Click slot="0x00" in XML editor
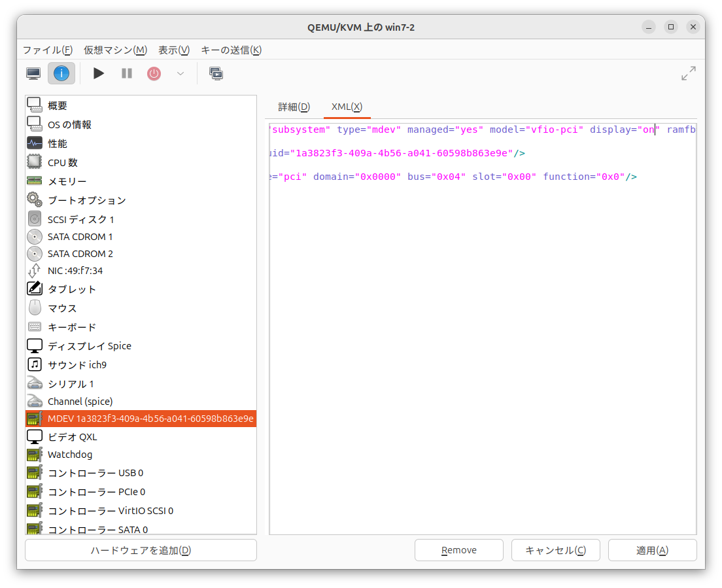The height and width of the screenshot is (588, 722). (x=504, y=177)
